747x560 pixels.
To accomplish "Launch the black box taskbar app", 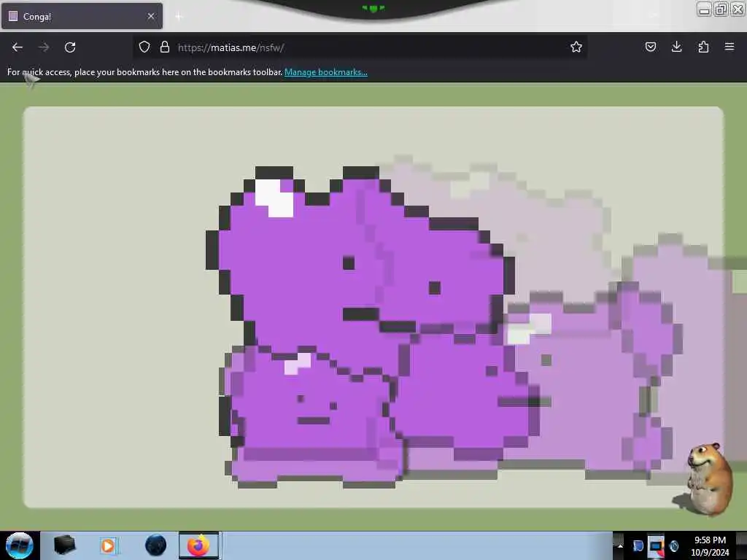I will tap(64, 545).
